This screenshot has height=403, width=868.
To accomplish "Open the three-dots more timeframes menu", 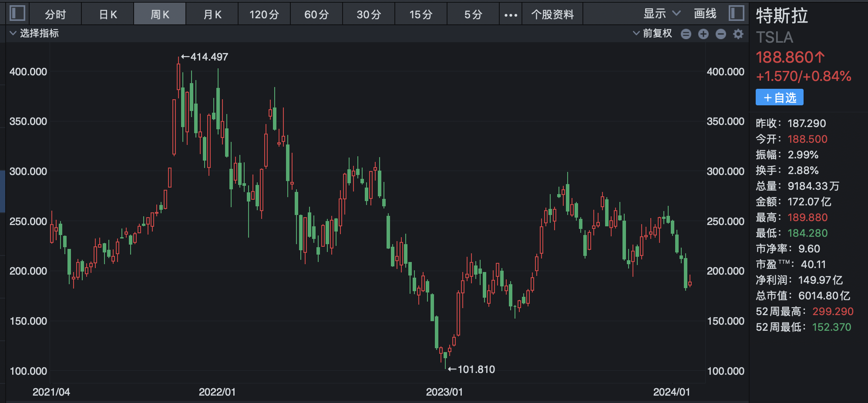I will point(511,15).
